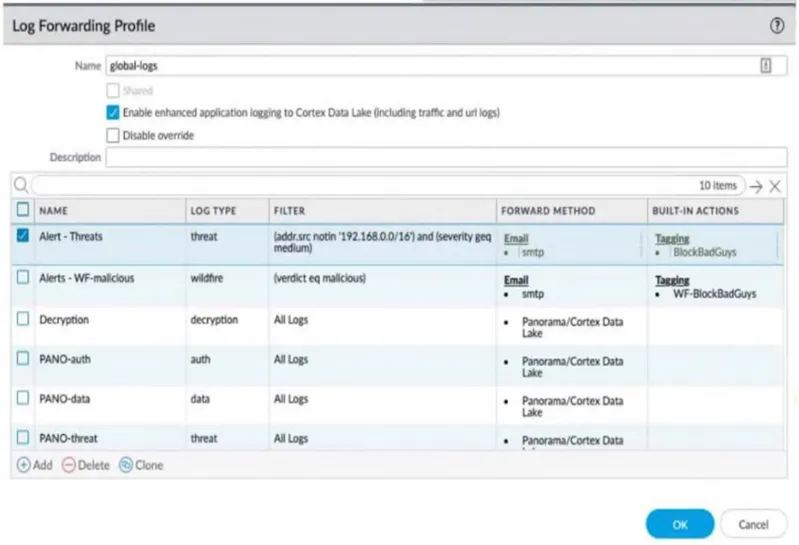799x545 pixels.
Task: Open the PANO-auth entry
Action: (65, 359)
